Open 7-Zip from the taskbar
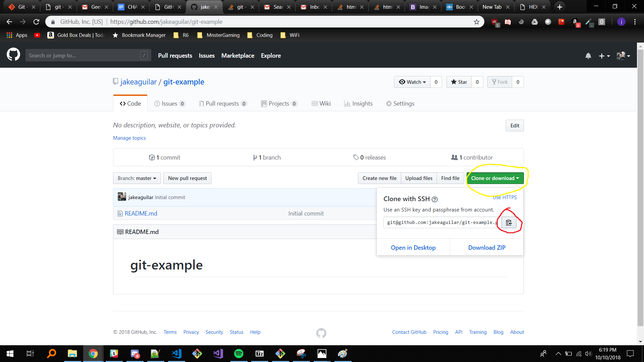The height and width of the screenshot is (362, 644). click(x=260, y=353)
